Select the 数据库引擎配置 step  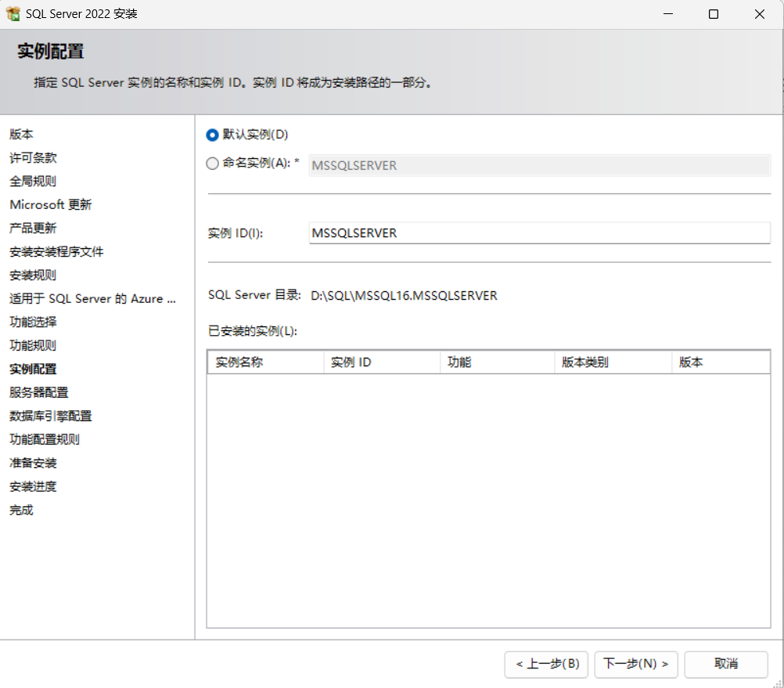click(51, 416)
